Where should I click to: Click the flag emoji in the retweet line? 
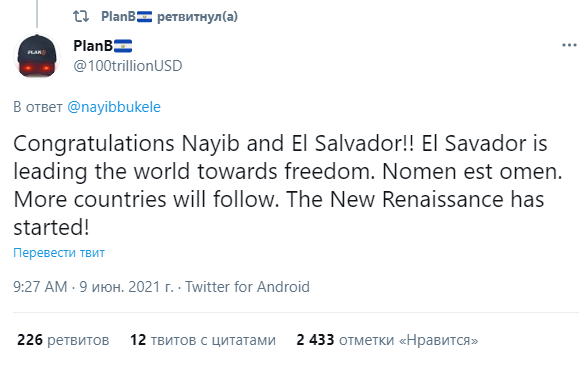[144, 17]
